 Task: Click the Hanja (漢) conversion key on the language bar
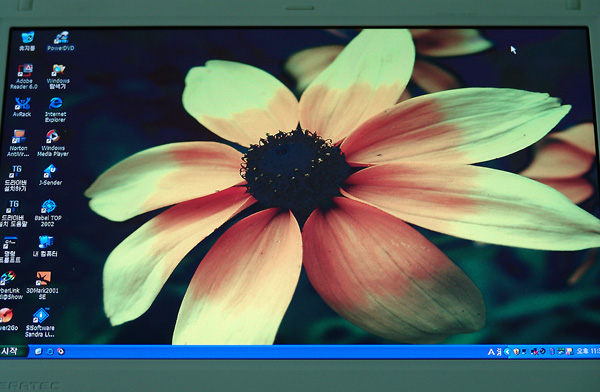499,352
